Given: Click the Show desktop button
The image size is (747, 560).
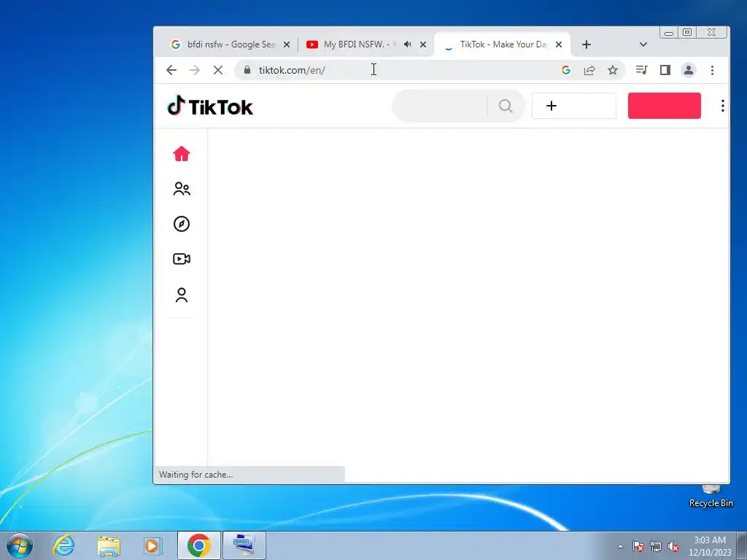Looking at the screenshot, I should pyautogui.click(x=742, y=545).
